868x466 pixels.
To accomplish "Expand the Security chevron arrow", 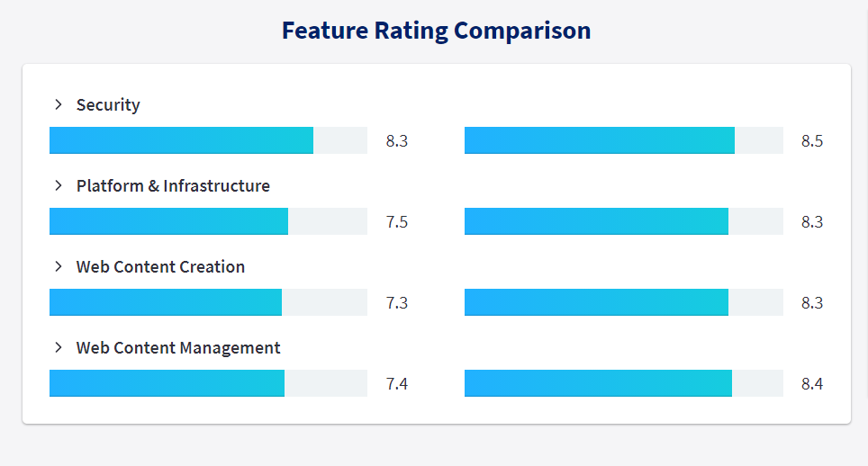I will point(59,104).
